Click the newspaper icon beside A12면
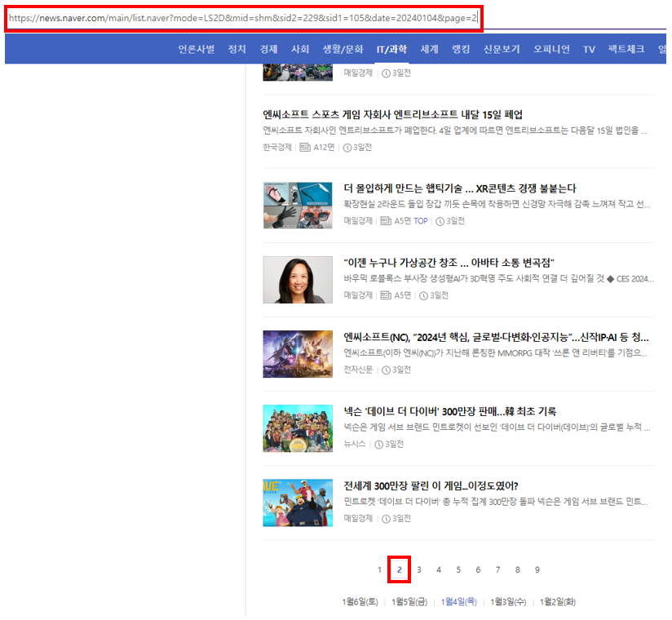672x620 pixels. pos(305,148)
